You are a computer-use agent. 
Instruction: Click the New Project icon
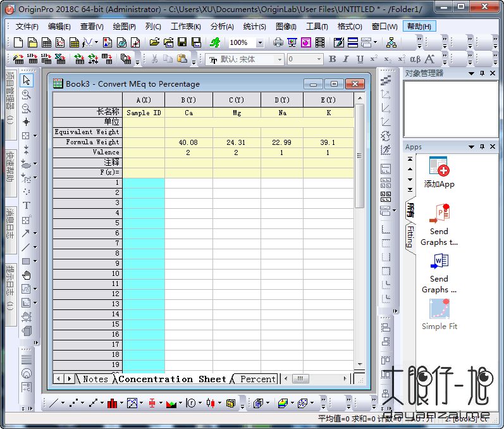(x=18, y=42)
